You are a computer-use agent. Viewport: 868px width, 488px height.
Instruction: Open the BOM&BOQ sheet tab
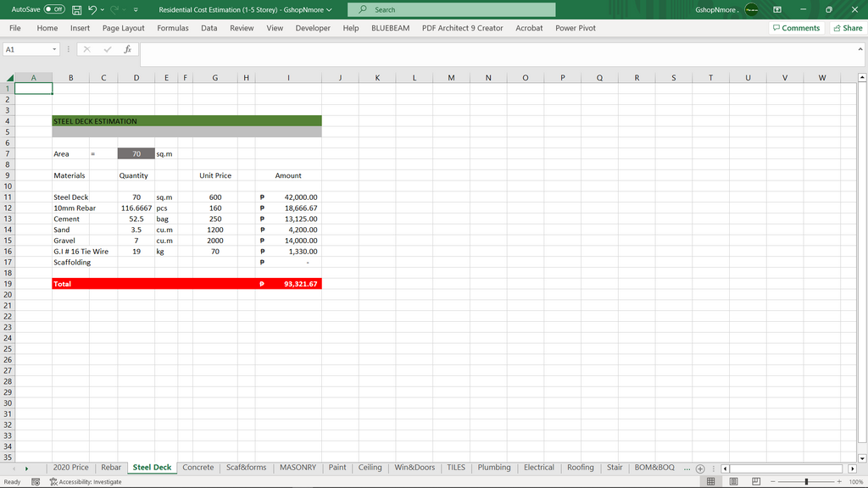(654, 468)
